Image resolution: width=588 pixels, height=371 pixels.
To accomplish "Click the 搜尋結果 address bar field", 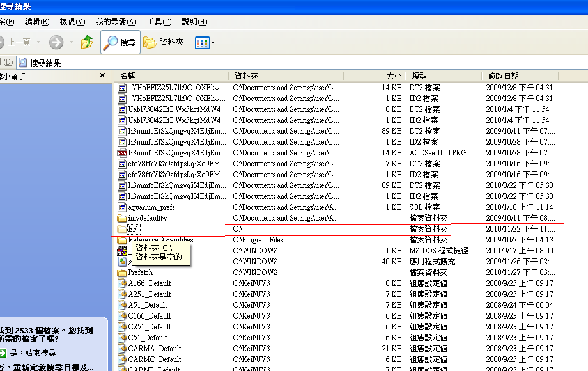I will (302, 63).
